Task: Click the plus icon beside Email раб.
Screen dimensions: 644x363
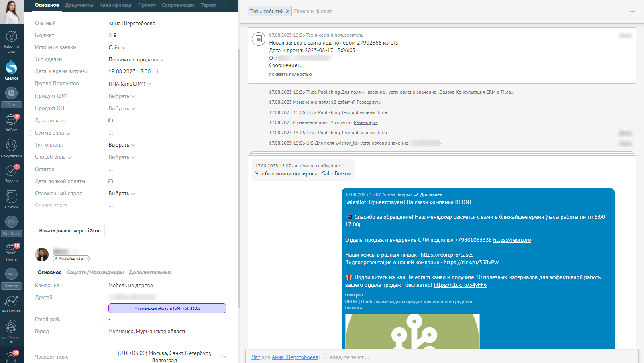Action: tap(104, 319)
